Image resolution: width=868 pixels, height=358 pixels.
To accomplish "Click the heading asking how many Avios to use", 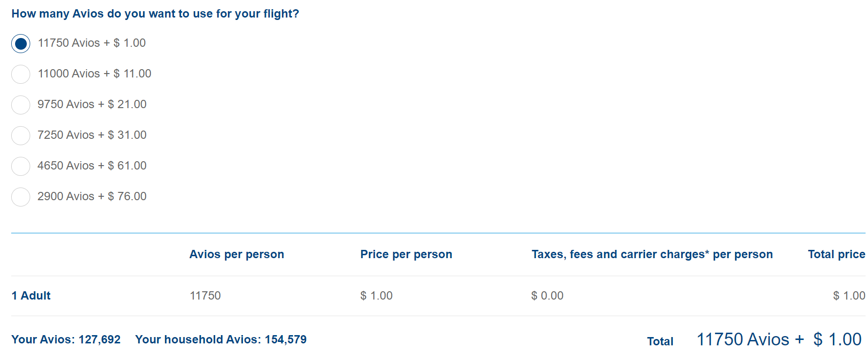I will 155,14.
